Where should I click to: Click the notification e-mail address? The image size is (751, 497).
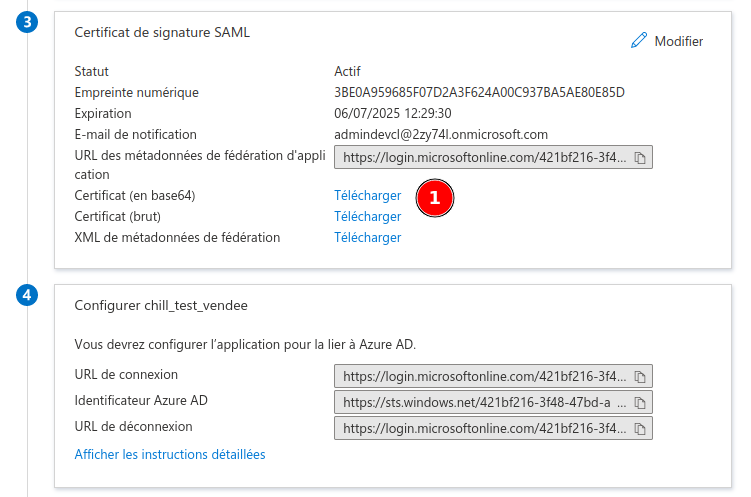point(441,134)
